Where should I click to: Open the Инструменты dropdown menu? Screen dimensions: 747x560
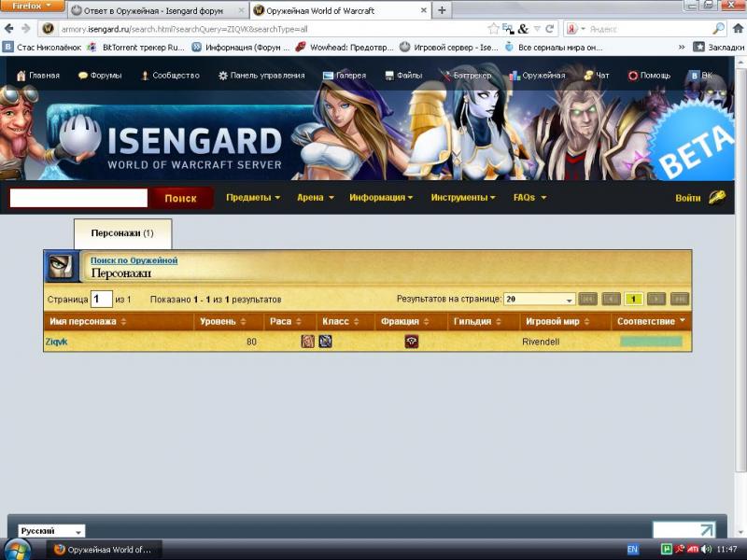pyautogui.click(x=463, y=198)
